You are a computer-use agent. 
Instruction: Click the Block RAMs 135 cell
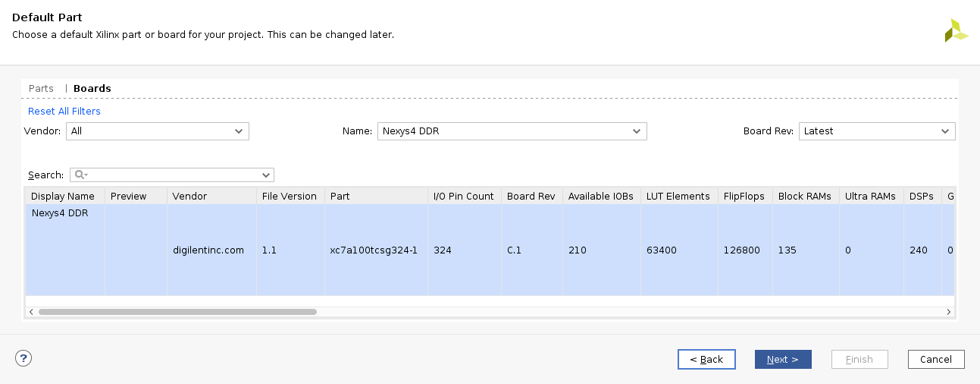coord(806,250)
